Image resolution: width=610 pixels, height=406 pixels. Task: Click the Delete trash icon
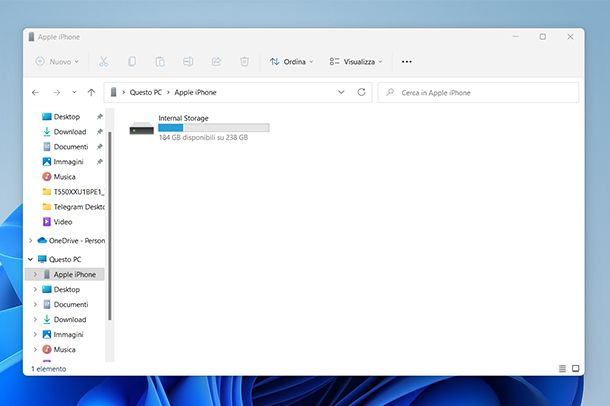244,61
